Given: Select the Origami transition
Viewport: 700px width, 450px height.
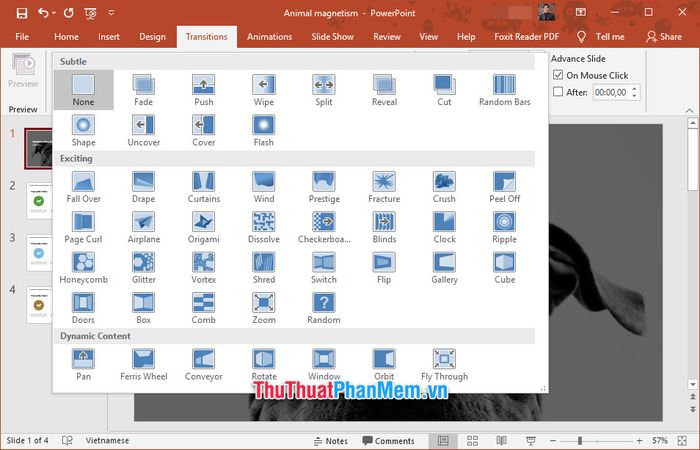Looking at the screenshot, I should tap(204, 227).
